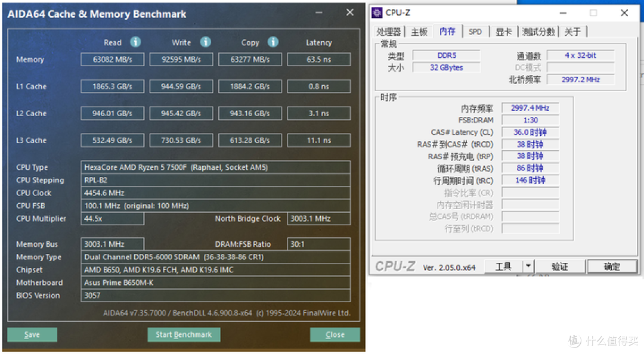Select L2 Cache Copy 943.16 GB/s
Viewport: 644px width, 354px height.
pos(250,113)
